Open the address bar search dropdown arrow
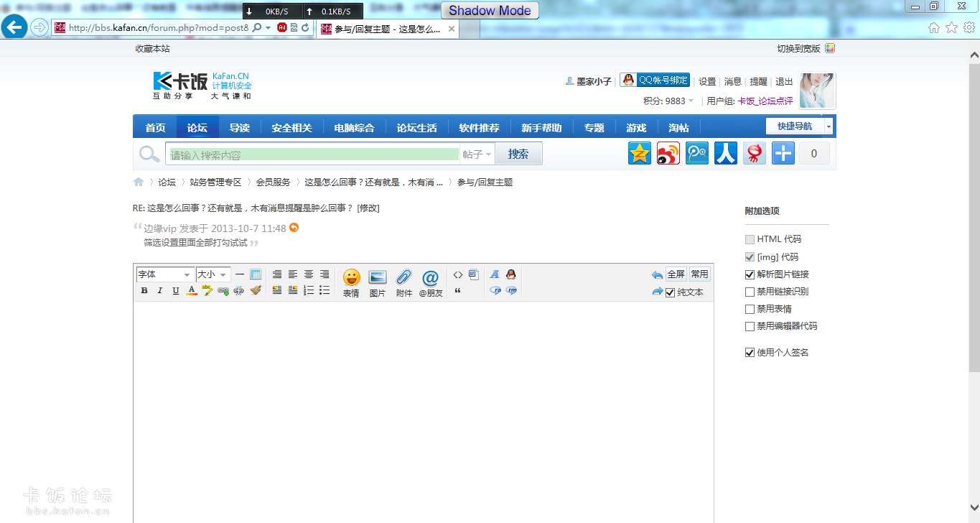The image size is (980, 523). 269,27
